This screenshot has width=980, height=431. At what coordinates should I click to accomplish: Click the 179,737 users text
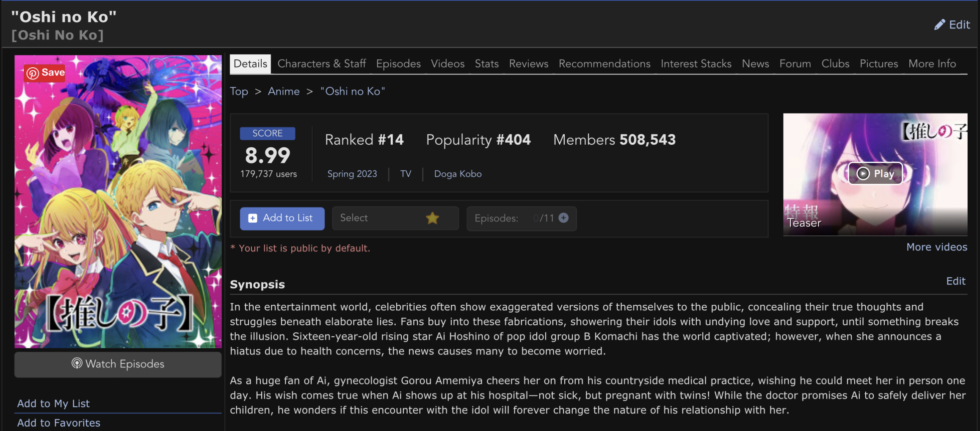[268, 174]
